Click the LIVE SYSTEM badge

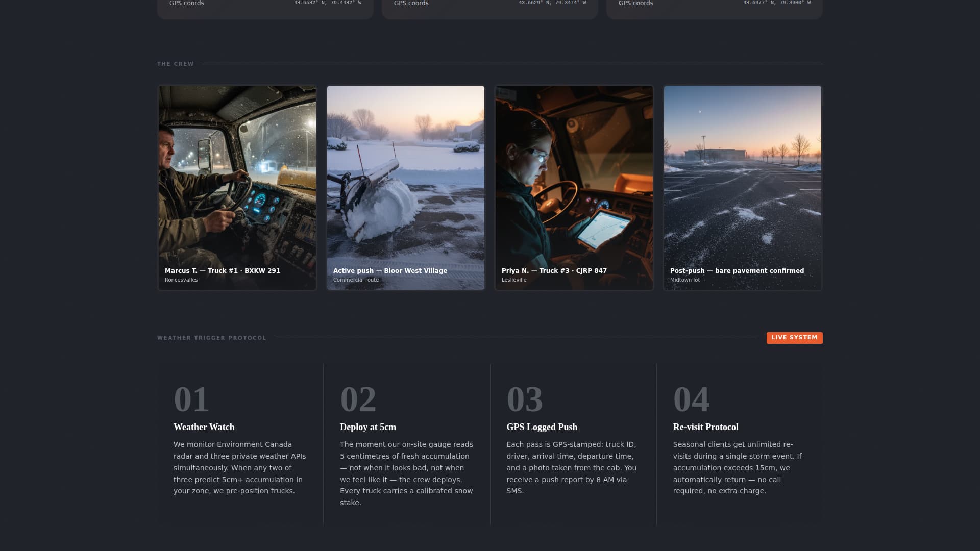794,337
